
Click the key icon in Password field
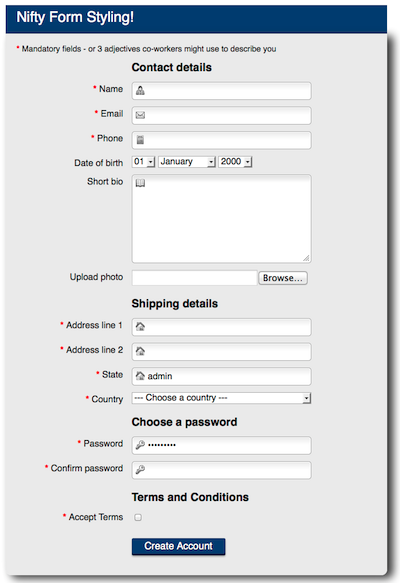coord(140,445)
